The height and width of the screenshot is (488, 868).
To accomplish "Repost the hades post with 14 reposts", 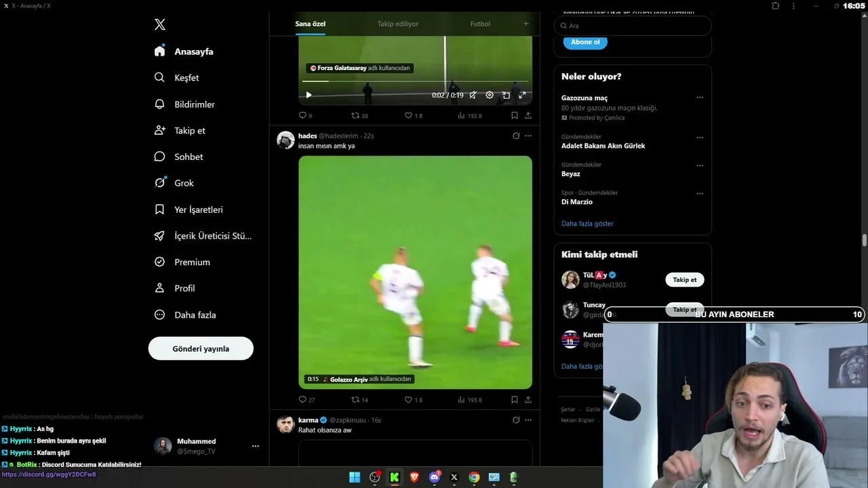I will 359,400.
